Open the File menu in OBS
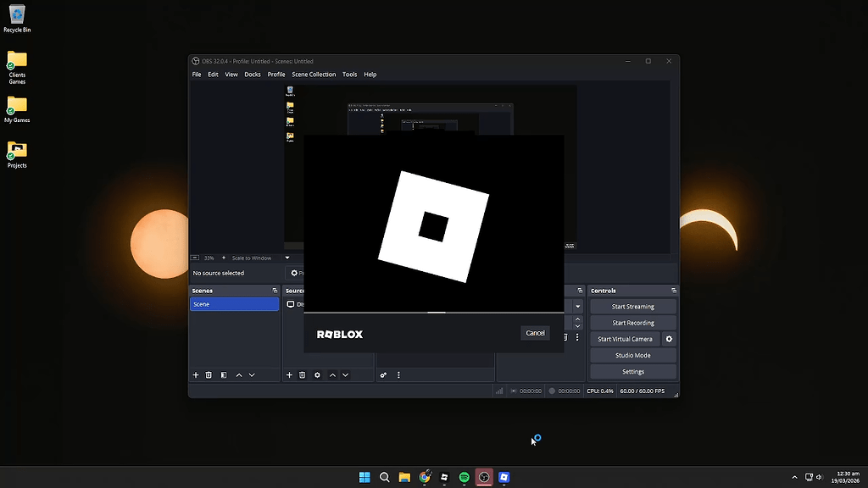This screenshot has height=488, width=868. pos(197,75)
